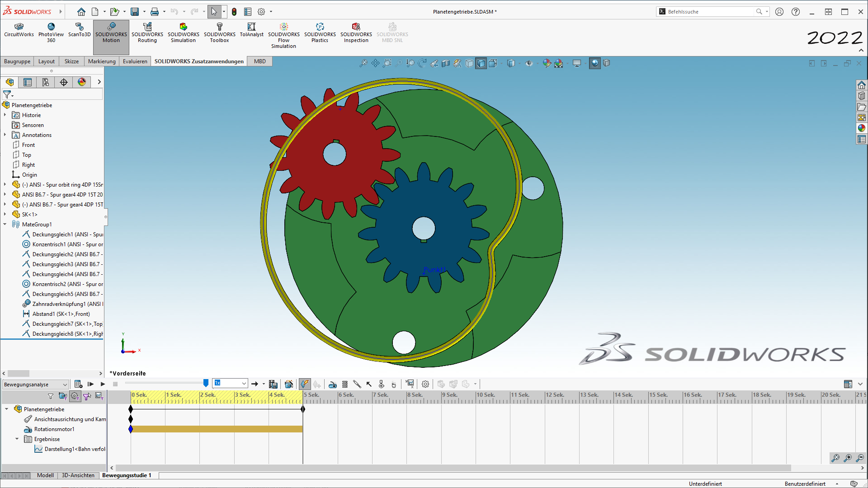The width and height of the screenshot is (868, 488).
Task: Toggle filter results icon in MotionManager
Action: [99, 396]
